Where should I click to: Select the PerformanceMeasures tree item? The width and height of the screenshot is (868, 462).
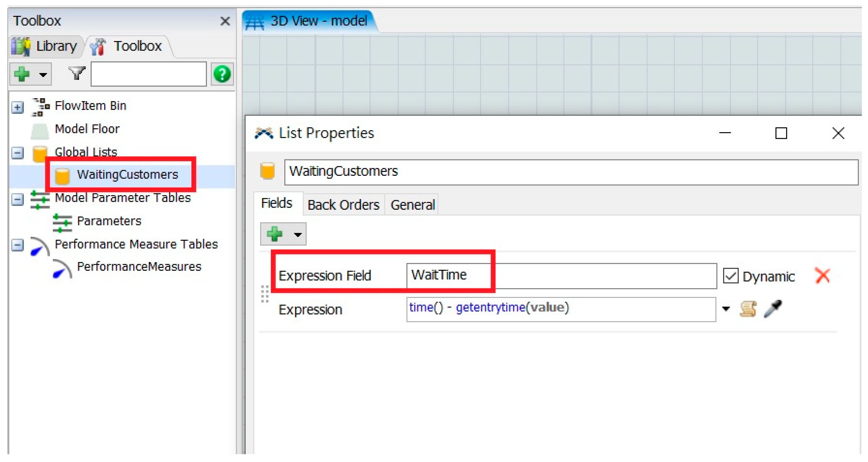[x=139, y=267]
